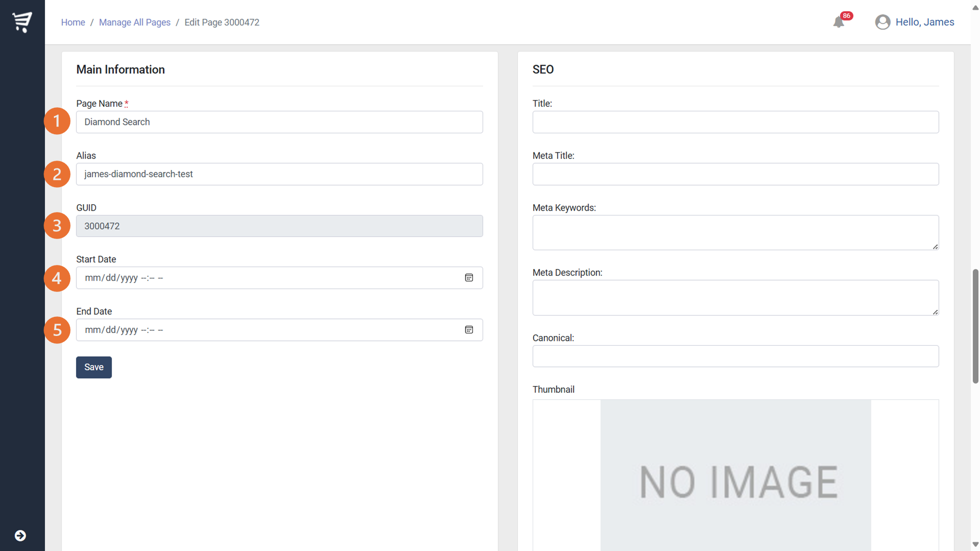Click the shopping cart logo icon
The height and width of the screenshot is (551, 980).
click(x=22, y=22)
